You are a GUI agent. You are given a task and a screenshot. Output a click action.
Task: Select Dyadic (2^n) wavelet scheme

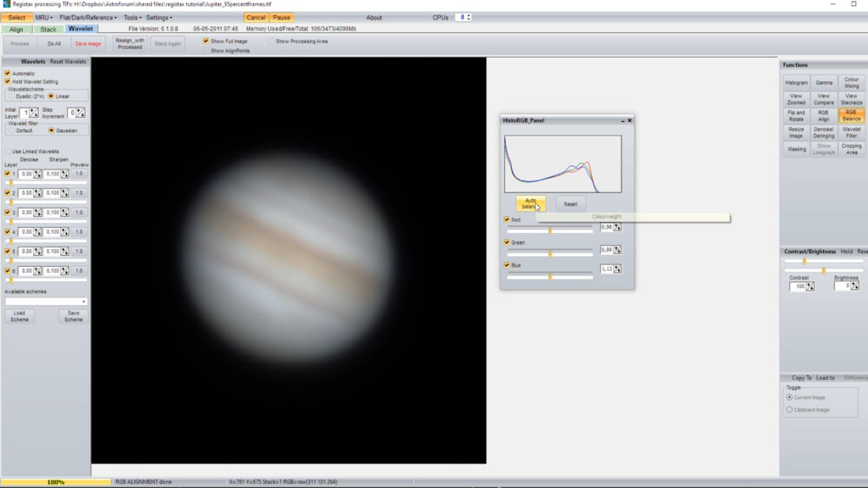(x=11, y=97)
